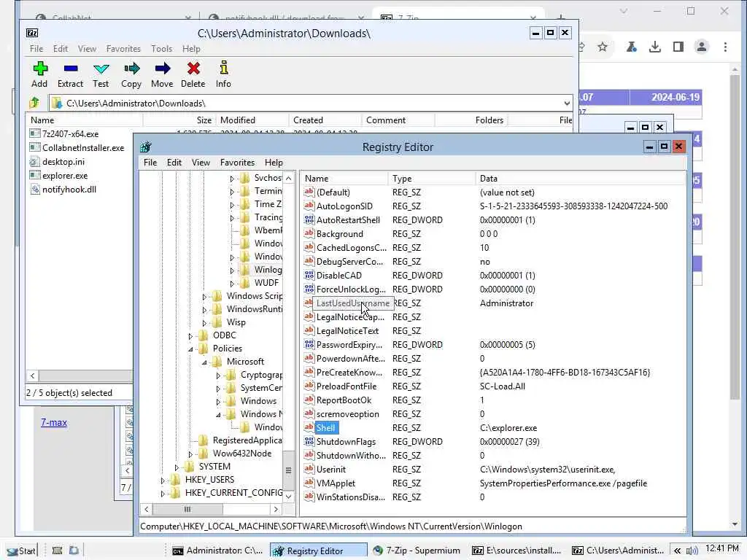The width and height of the screenshot is (747, 560).
Task: Click the 7-max link on web page
Action: click(54, 422)
